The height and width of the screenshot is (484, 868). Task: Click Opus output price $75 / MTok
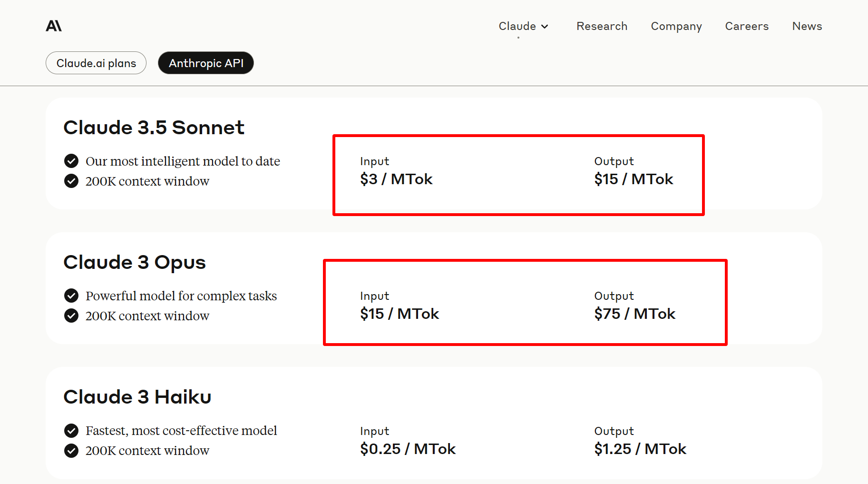(x=634, y=314)
